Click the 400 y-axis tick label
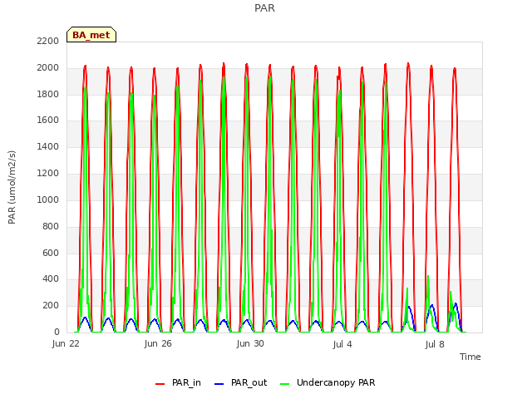 [x=51, y=279]
